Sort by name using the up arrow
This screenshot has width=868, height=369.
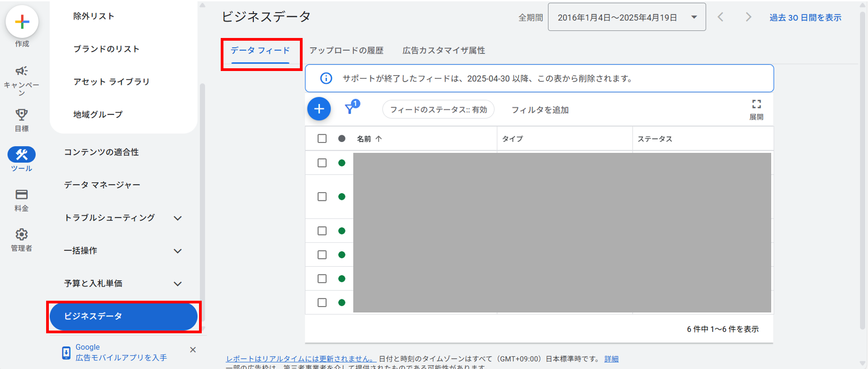click(379, 139)
